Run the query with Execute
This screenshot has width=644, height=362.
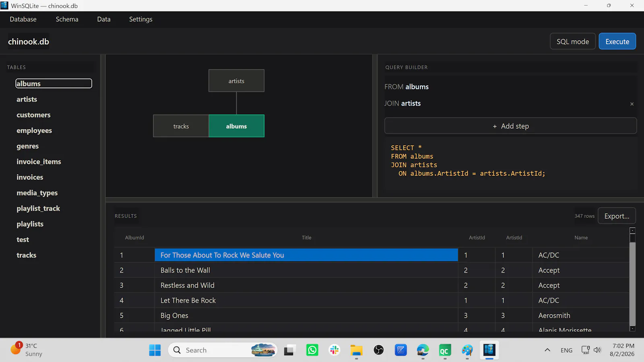pos(617,41)
